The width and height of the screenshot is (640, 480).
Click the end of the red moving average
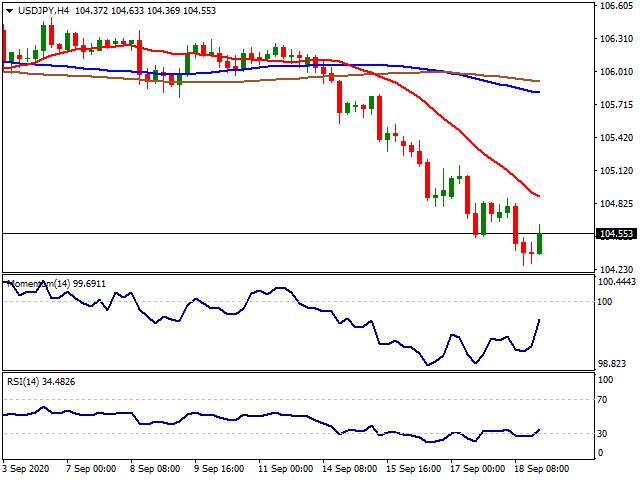pos(539,196)
